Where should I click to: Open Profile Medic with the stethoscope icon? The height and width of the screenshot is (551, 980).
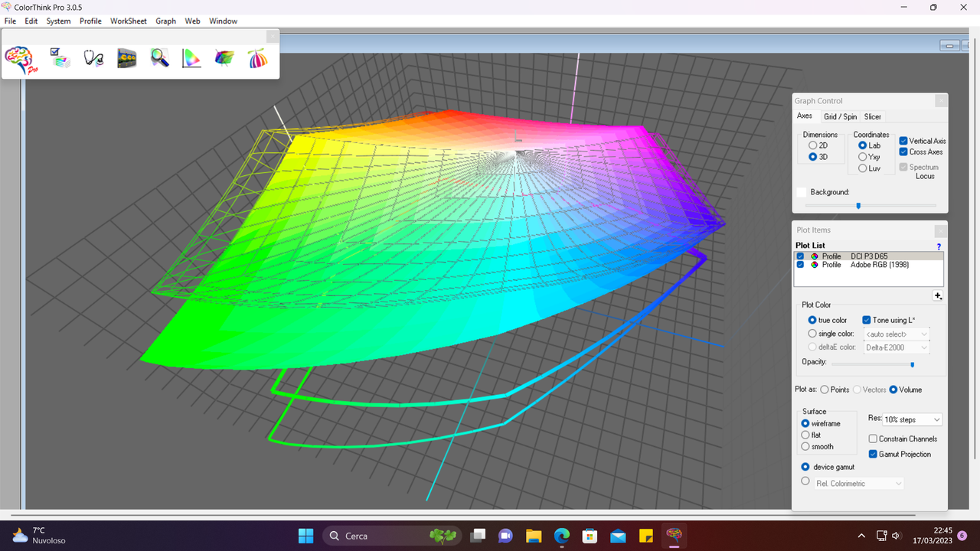coord(93,57)
